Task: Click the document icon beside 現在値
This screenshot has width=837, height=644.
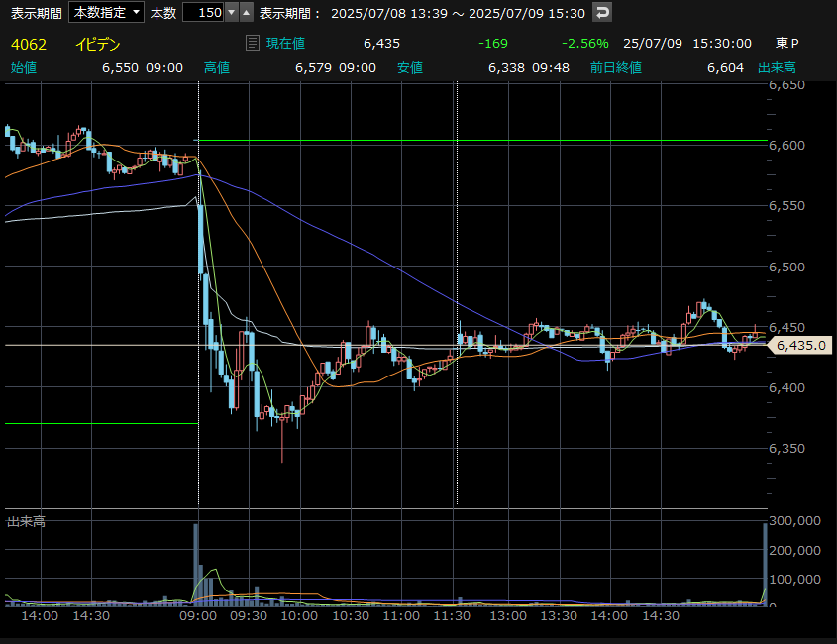Action: [252, 44]
